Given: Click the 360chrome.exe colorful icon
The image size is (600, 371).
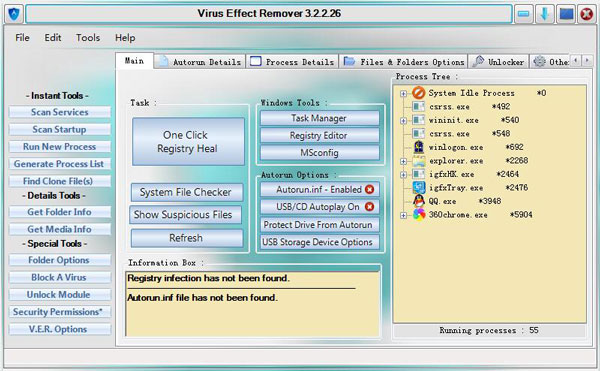Looking at the screenshot, I should point(419,215).
